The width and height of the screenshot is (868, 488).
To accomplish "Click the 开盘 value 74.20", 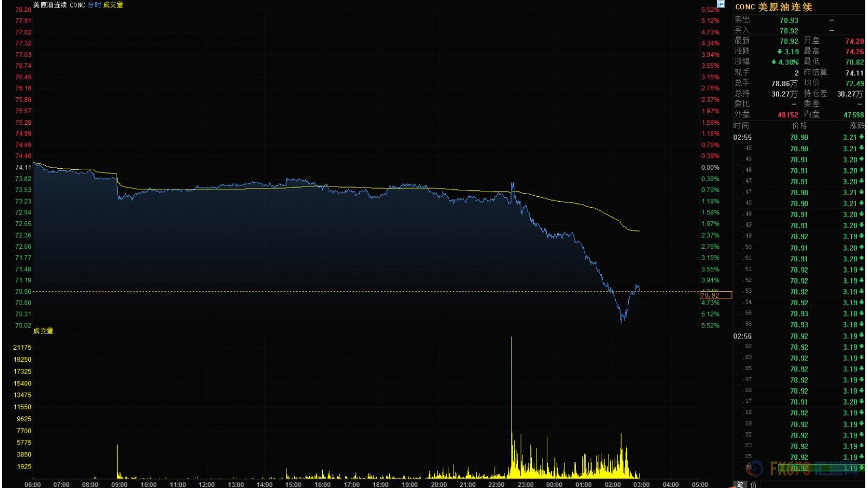I will 854,41.
